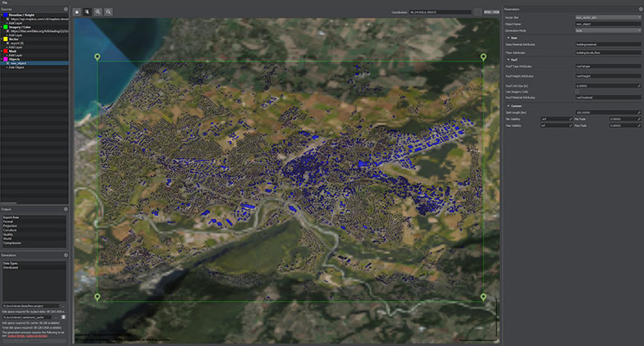Click the cache trash delete icon
This screenshot has height=346, width=644.
[64, 317]
